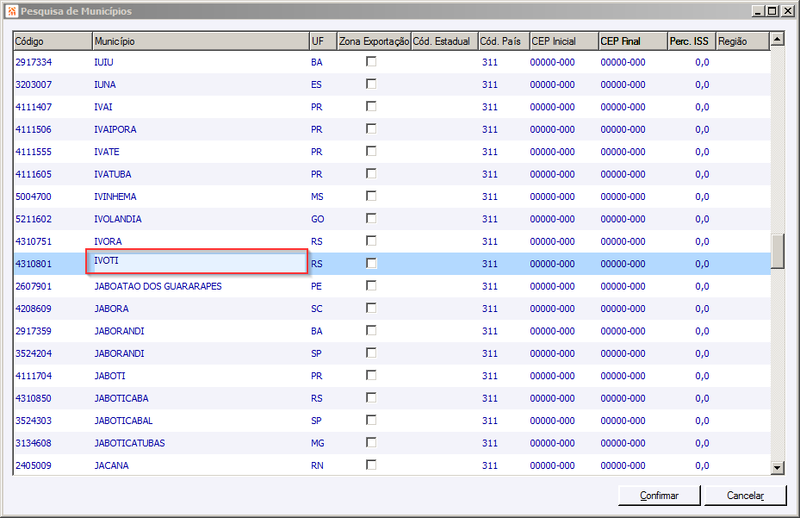
Task: Check the IVATE row checkbox
Action: pyautogui.click(x=371, y=152)
